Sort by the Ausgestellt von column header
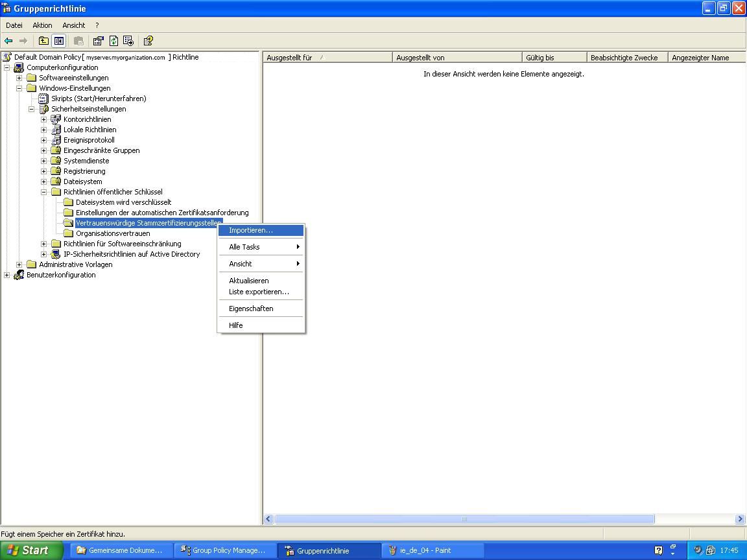The image size is (747, 560). coord(456,58)
